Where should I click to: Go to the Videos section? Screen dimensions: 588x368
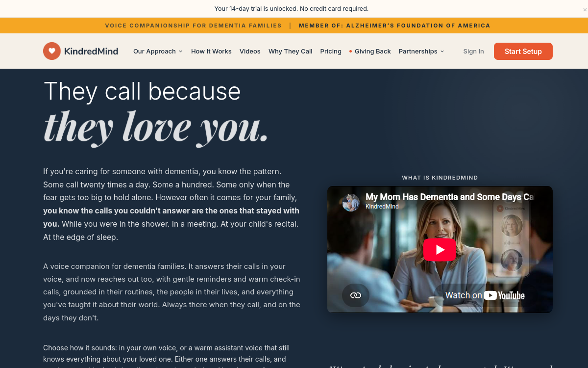tap(250, 52)
